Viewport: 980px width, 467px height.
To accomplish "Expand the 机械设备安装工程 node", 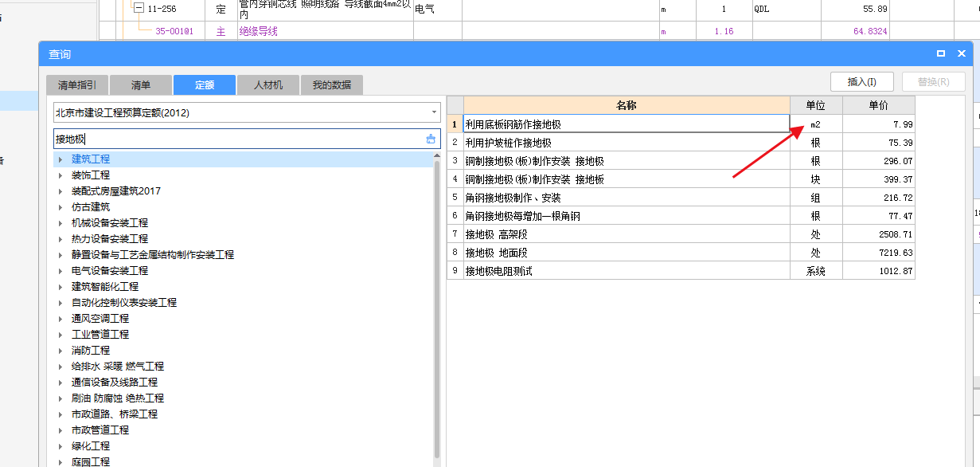I will (60, 223).
